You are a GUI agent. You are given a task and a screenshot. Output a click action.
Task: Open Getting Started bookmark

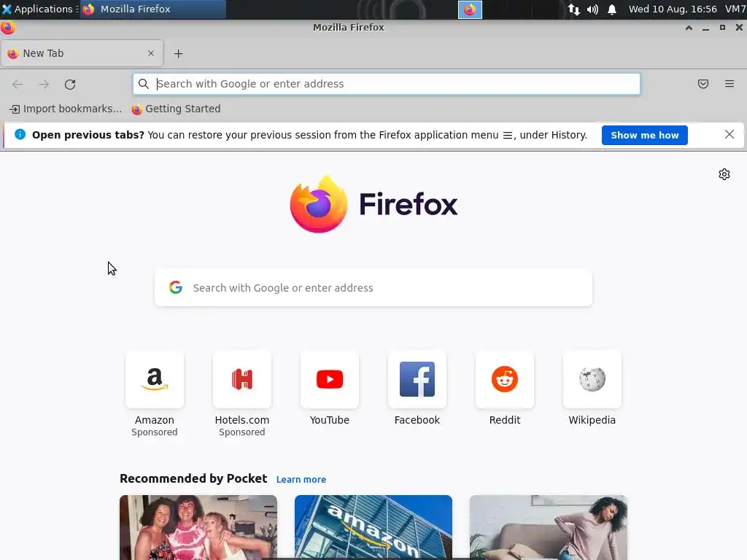click(176, 109)
